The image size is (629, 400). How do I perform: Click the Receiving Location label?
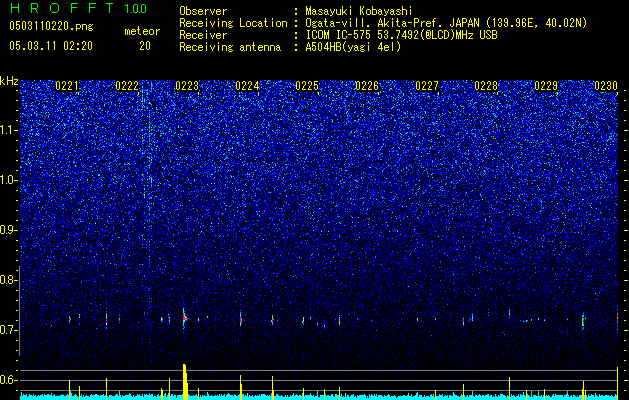[x=233, y=23]
